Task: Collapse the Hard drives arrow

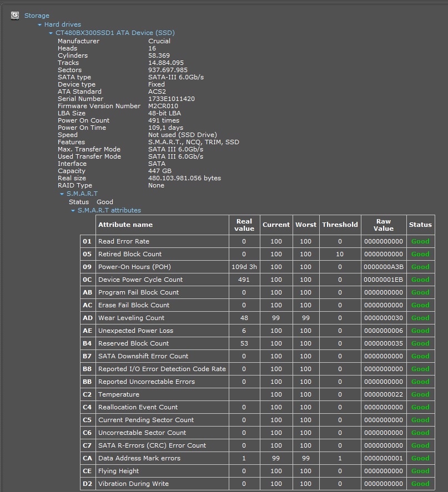Action: click(x=39, y=25)
